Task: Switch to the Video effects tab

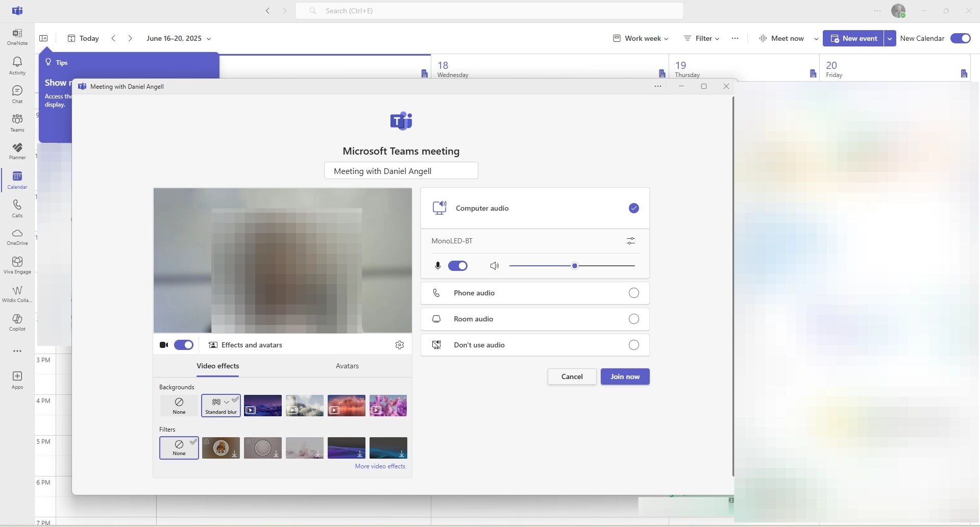Action: 218,366
